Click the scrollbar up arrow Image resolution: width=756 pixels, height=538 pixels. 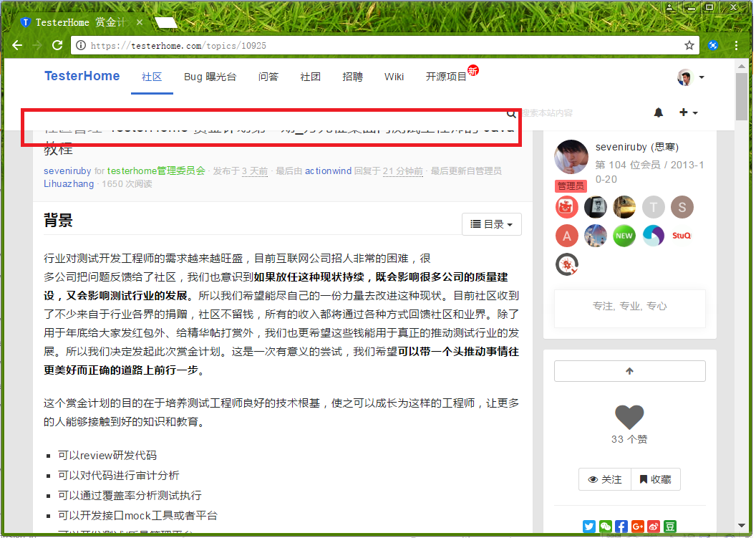pyautogui.click(x=742, y=66)
